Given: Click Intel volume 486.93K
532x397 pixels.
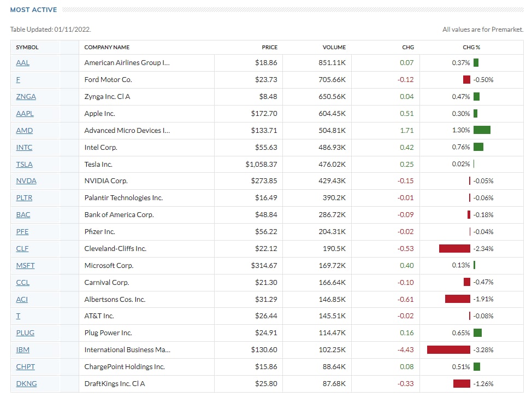Looking at the screenshot, I should coord(332,148).
